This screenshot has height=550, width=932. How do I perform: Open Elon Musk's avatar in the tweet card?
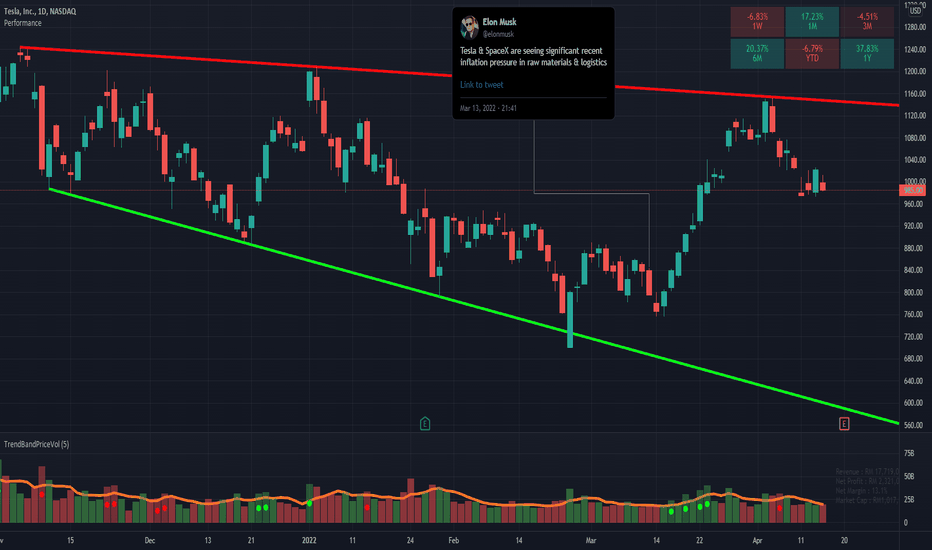469,27
